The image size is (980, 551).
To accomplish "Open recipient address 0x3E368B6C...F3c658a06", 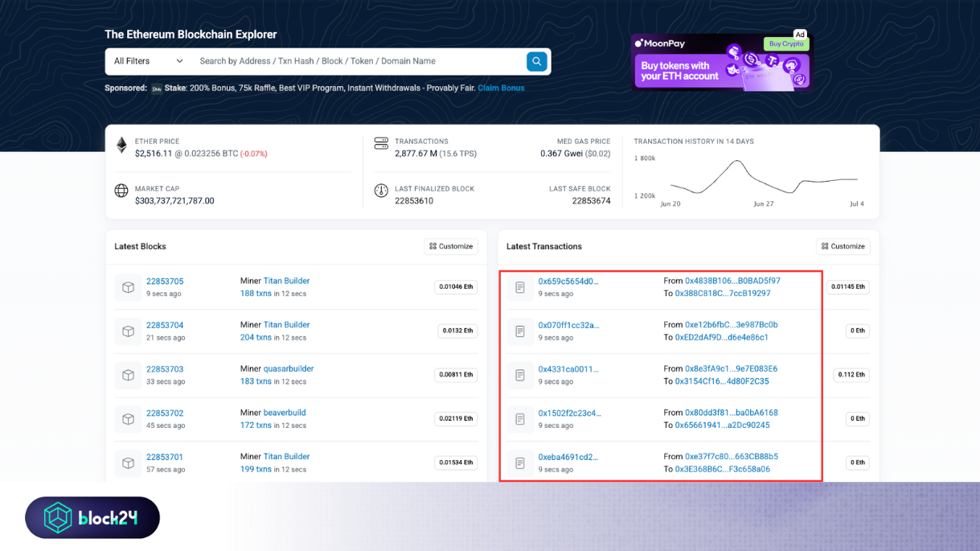I will (723, 469).
